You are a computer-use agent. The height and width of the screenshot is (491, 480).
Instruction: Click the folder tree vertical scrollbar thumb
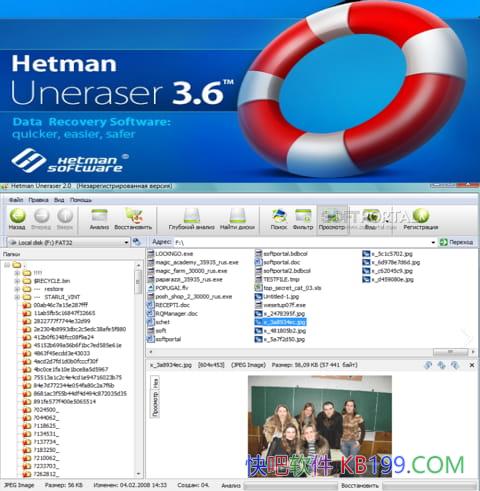point(138,282)
